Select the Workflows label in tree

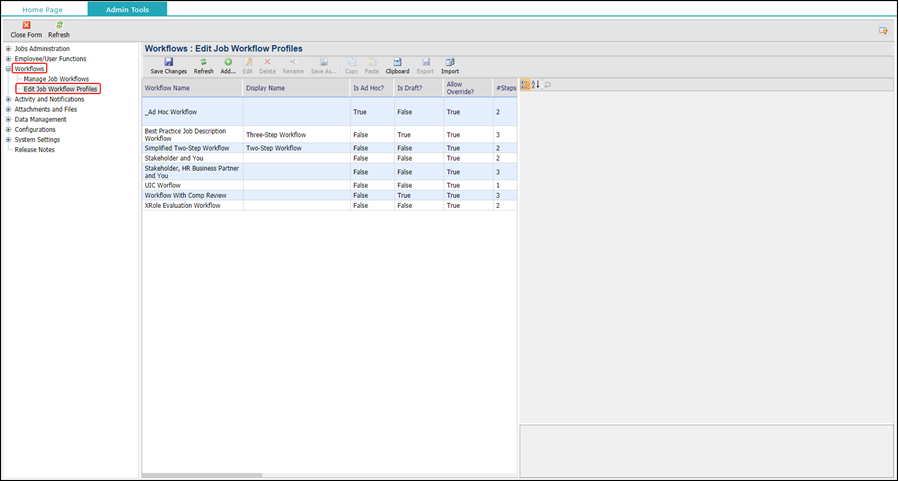point(29,69)
